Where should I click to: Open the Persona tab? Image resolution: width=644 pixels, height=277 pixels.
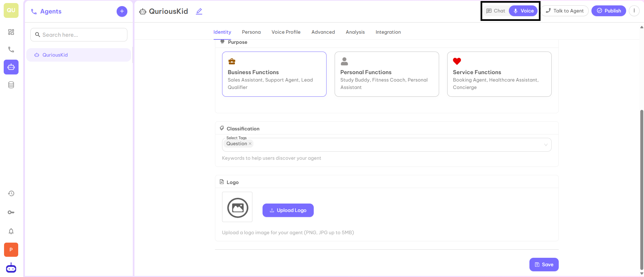point(251,32)
